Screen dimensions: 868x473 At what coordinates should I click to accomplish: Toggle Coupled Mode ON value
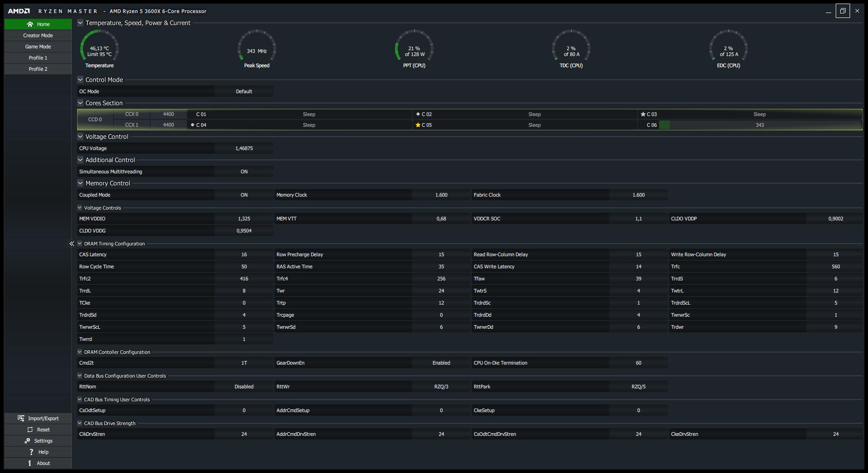tap(244, 195)
